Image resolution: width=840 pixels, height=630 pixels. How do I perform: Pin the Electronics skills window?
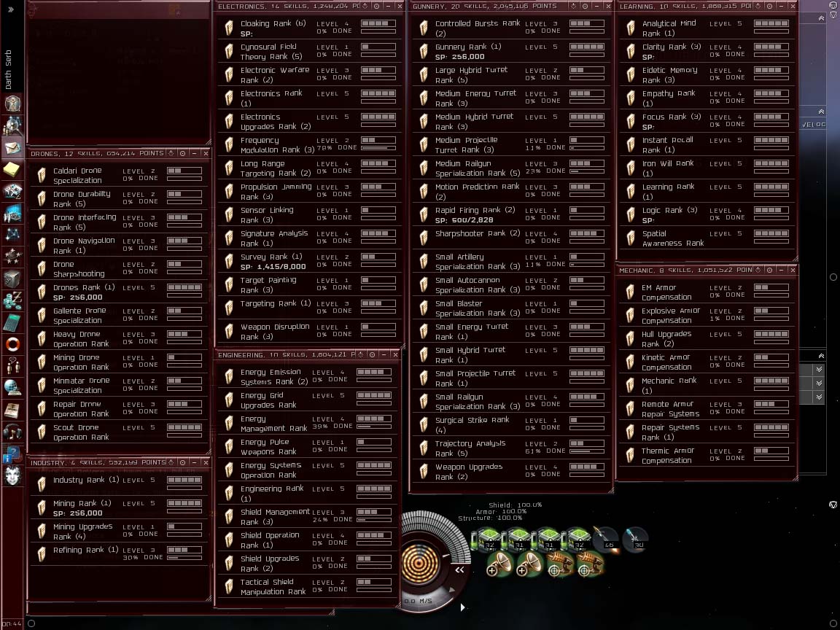365,7
